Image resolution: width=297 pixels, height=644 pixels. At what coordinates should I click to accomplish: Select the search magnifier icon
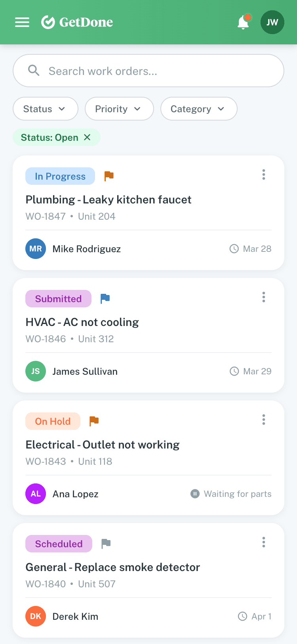(34, 70)
